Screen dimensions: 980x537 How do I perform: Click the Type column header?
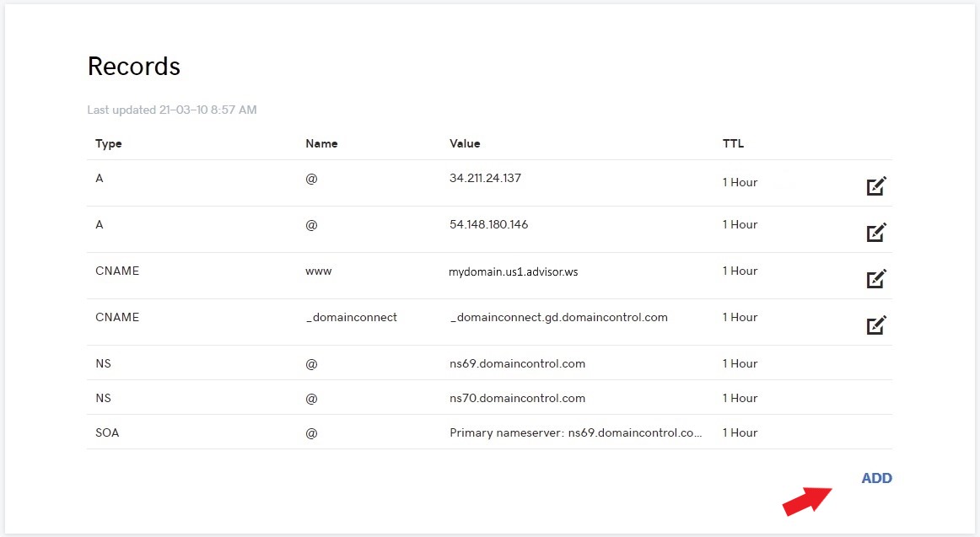point(109,143)
